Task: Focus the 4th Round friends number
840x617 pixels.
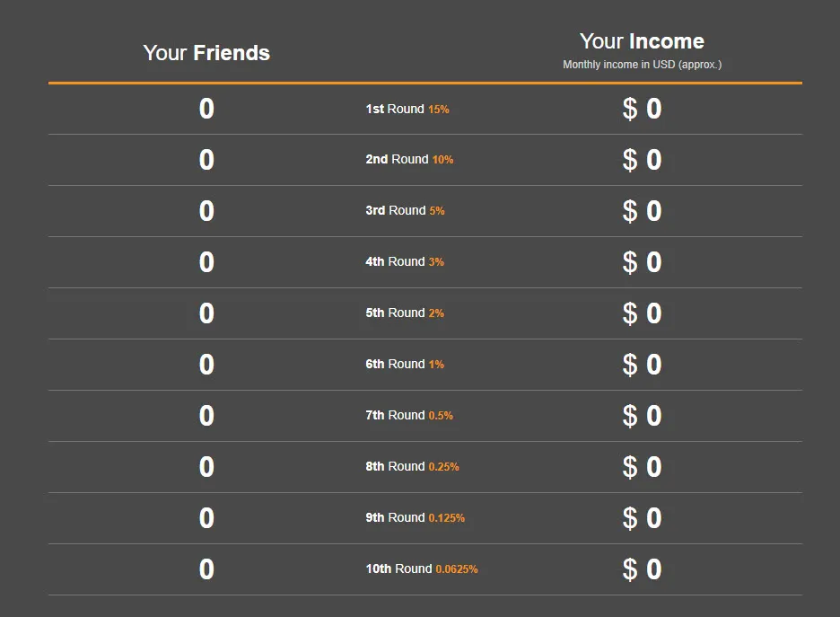Action: click(206, 262)
